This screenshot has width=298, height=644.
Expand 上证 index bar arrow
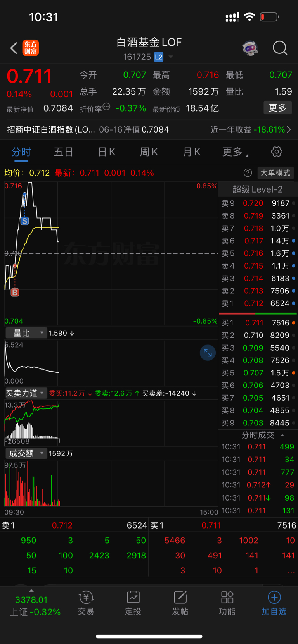pyautogui.click(x=31, y=590)
